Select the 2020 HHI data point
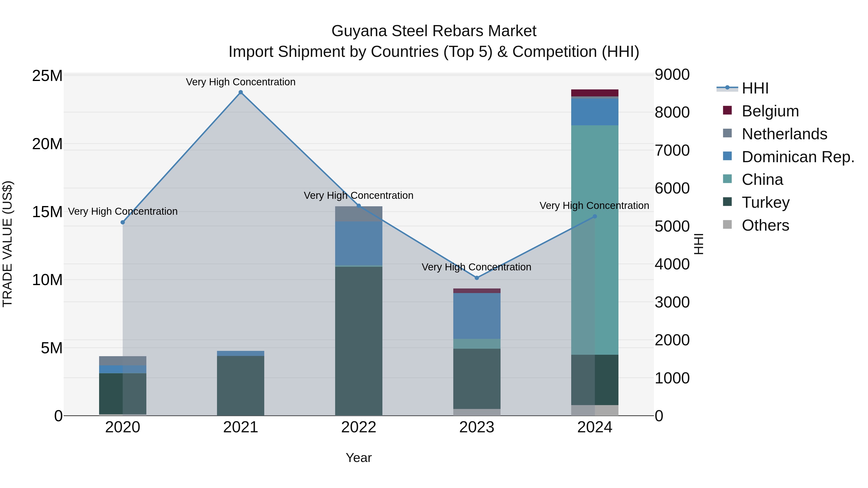Image resolution: width=868 pixels, height=488 pixels. point(123,222)
